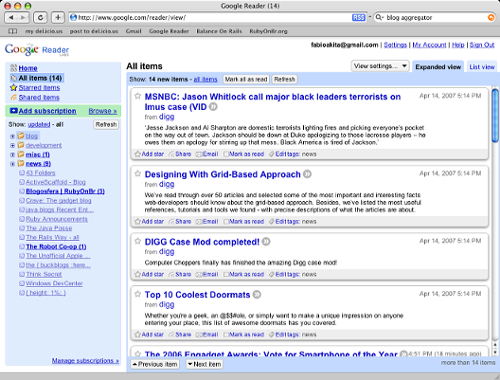Image resolution: width=500 pixels, height=380 pixels.
Task: Open the Gmail bookmark in the bookmarks bar
Action: coord(134,31)
